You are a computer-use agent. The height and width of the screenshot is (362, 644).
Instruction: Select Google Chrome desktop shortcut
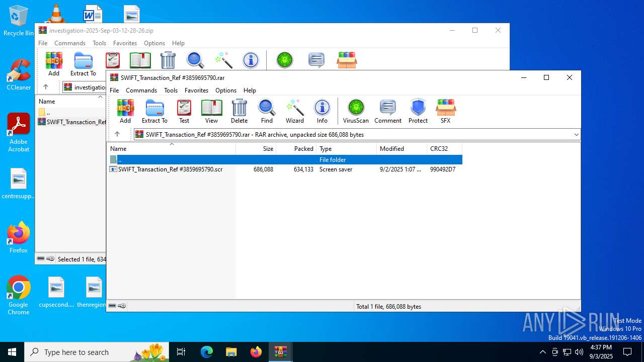coord(19,296)
